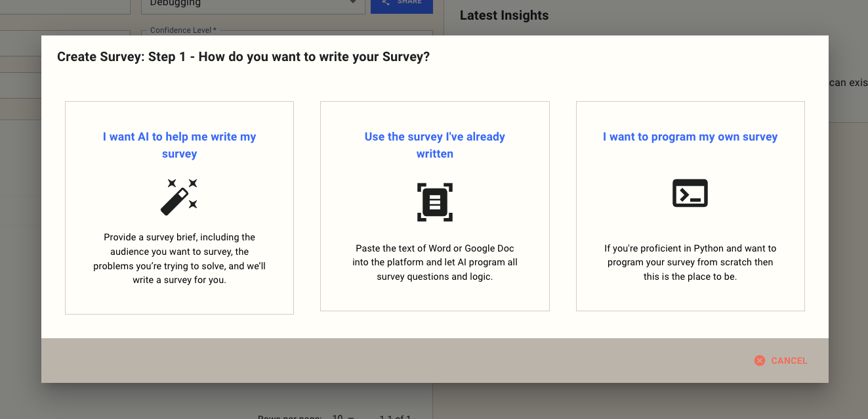Select "I want AI to help me write my survey"
This screenshot has width=868, height=419.
tap(179, 145)
